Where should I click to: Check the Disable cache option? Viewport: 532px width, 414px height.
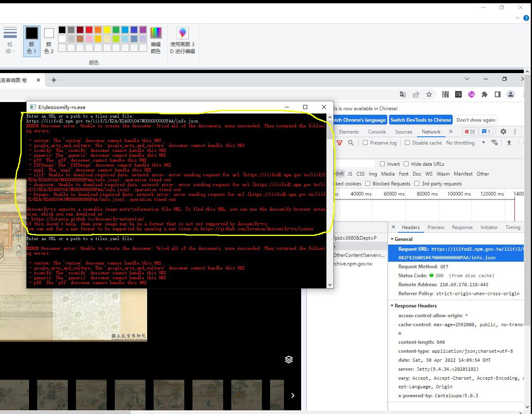pyautogui.click(x=407, y=142)
